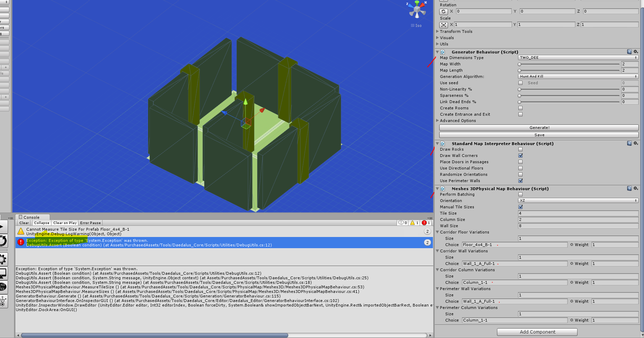Click the scene orientation gizmo
Screen dimensions: 644x338
click(417, 9)
